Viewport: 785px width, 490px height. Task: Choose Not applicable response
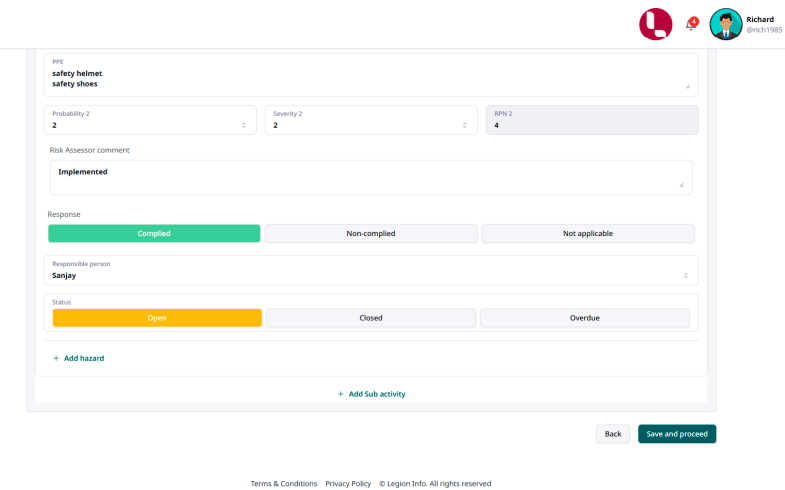point(588,233)
